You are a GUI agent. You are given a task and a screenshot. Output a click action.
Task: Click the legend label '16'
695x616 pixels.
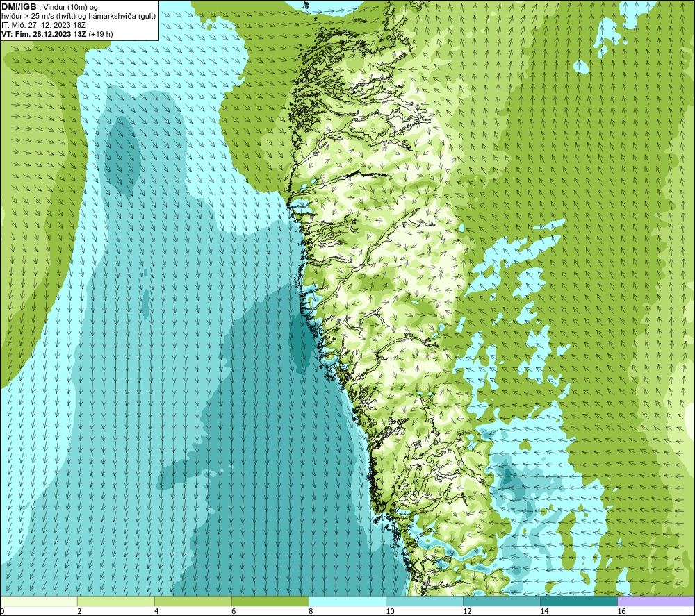pos(621,612)
